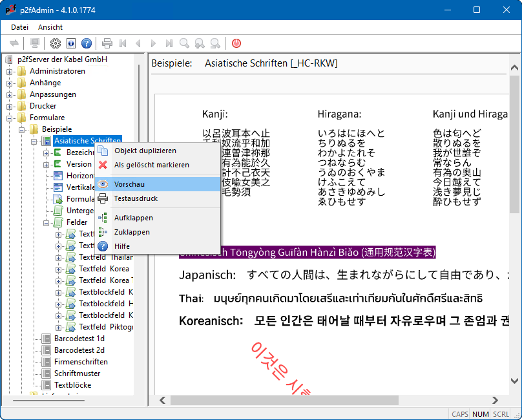Click the blue info icon in toolbar
Viewport: 522px width, 420px height.
click(x=71, y=43)
